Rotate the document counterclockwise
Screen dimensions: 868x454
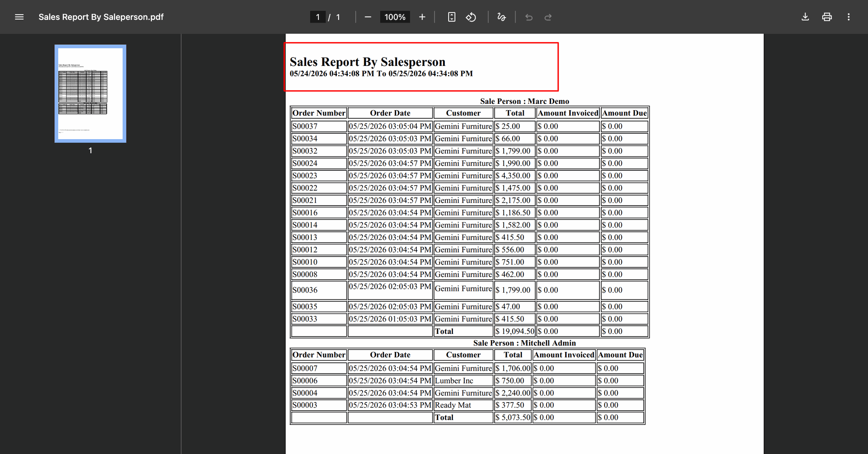pyautogui.click(x=471, y=17)
